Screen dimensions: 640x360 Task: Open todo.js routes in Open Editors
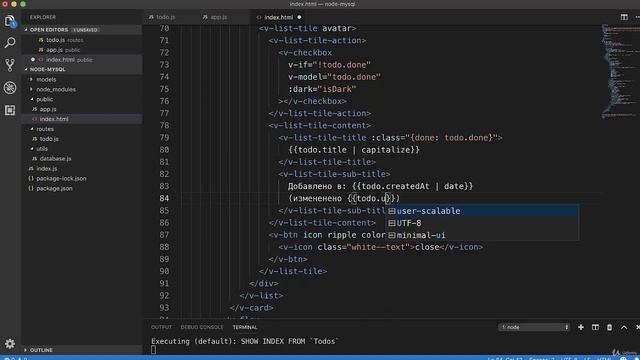[x=82, y=40]
